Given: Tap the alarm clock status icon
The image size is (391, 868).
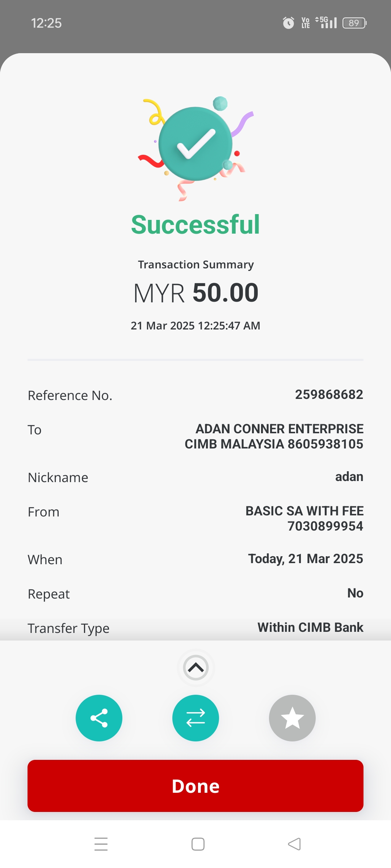Looking at the screenshot, I should tap(288, 23).
